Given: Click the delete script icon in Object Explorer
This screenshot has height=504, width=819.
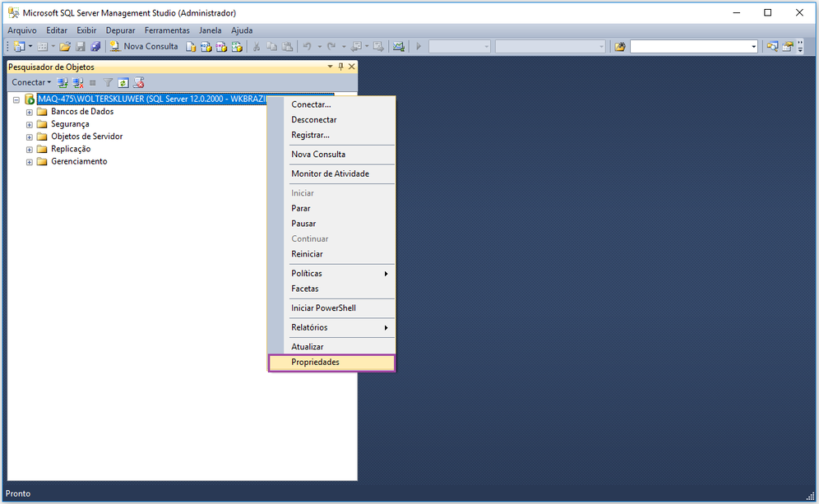Looking at the screenshot, I should point(138,82).
